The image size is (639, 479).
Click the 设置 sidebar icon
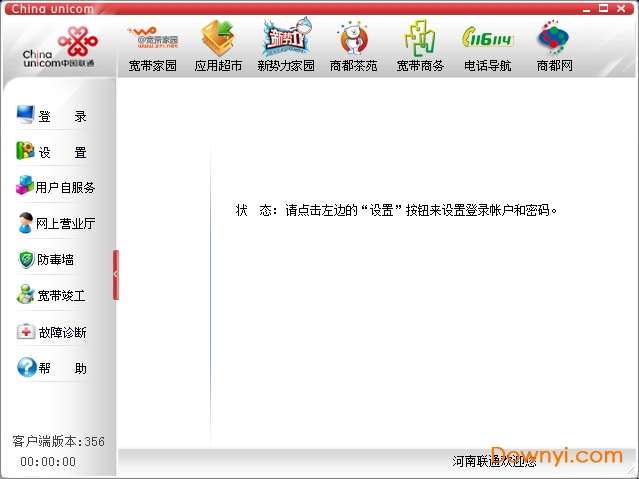pos(25,151)
